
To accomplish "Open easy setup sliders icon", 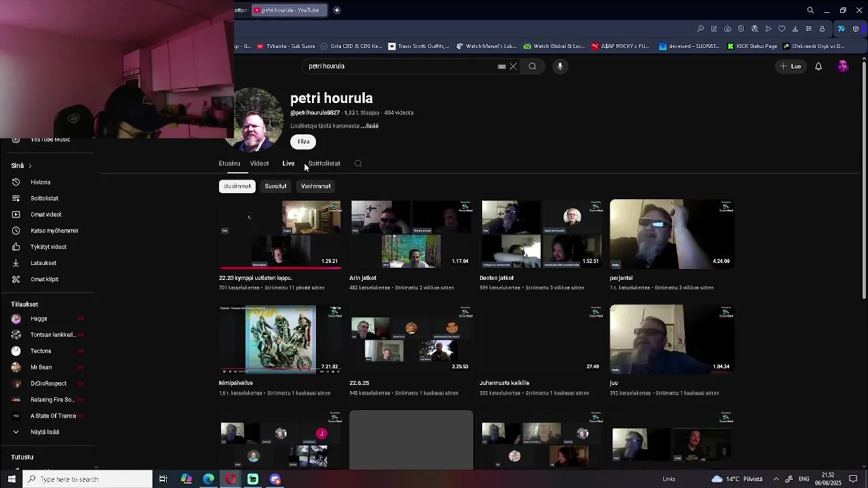I will [x=808, y=28].
